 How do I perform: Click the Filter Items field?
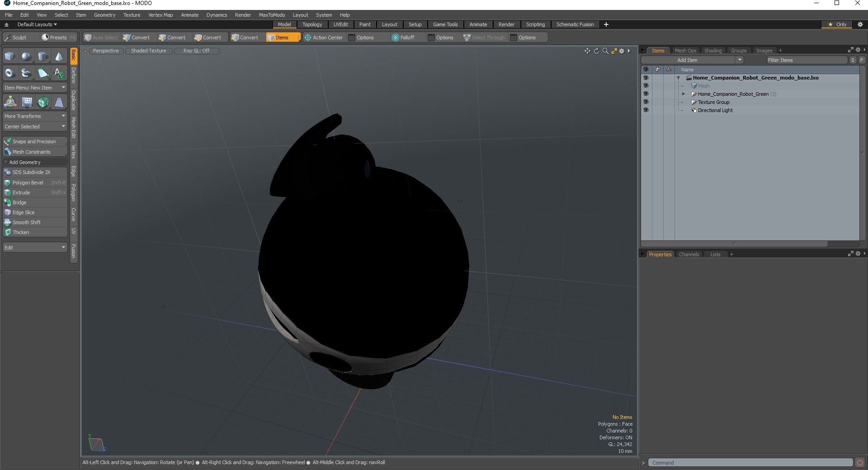point(807,60)
